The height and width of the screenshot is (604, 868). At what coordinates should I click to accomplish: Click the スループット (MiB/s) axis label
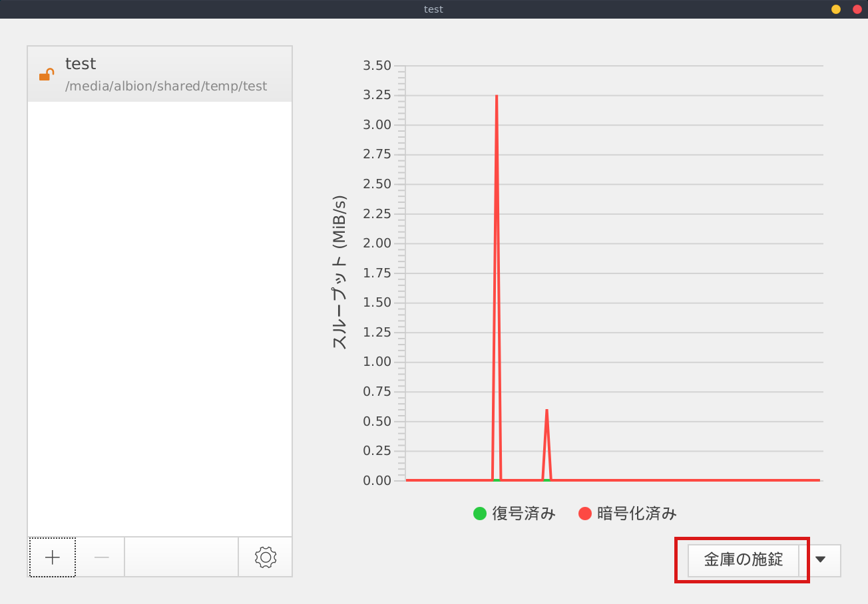pos(339,273)
